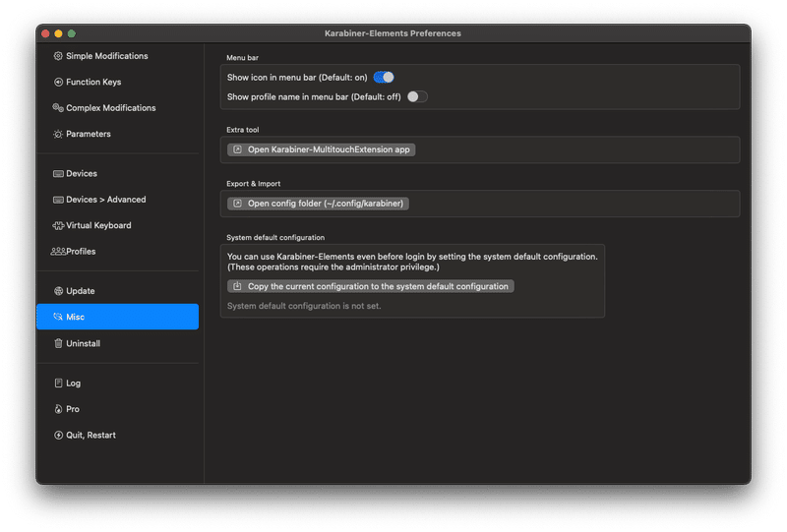
Task: Click the Simple Modifications gear icon
Action: click(58, 56)
